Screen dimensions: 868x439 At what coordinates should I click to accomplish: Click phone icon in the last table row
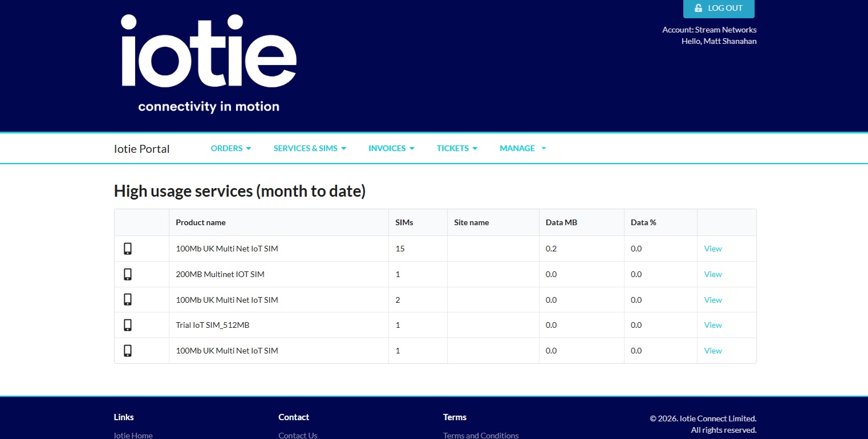tap(128, 351)
